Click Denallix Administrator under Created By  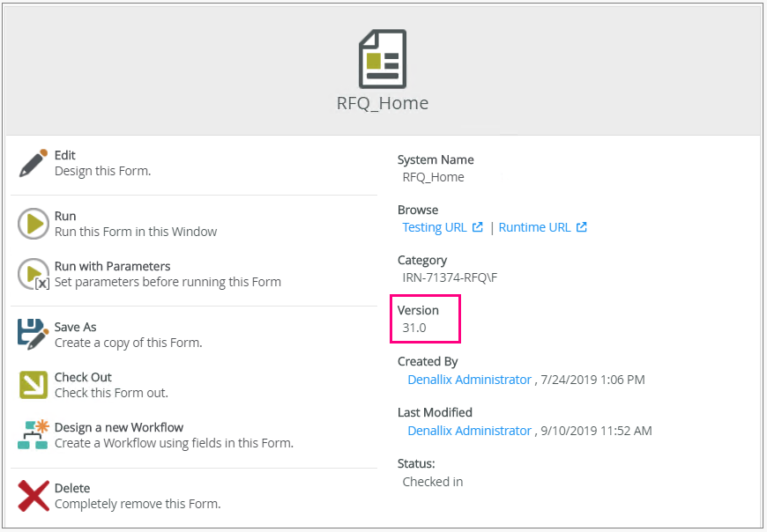469,380
